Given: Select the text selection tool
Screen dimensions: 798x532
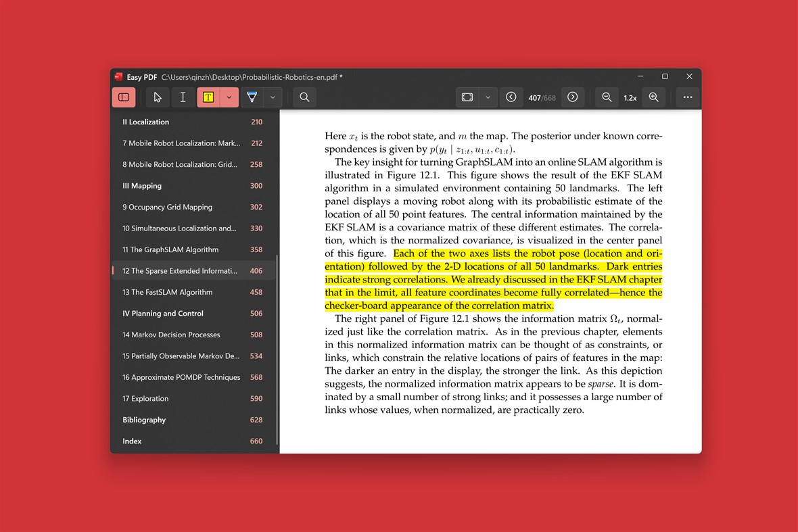Looking at the screenshot, I should click(x=183, y=97).
